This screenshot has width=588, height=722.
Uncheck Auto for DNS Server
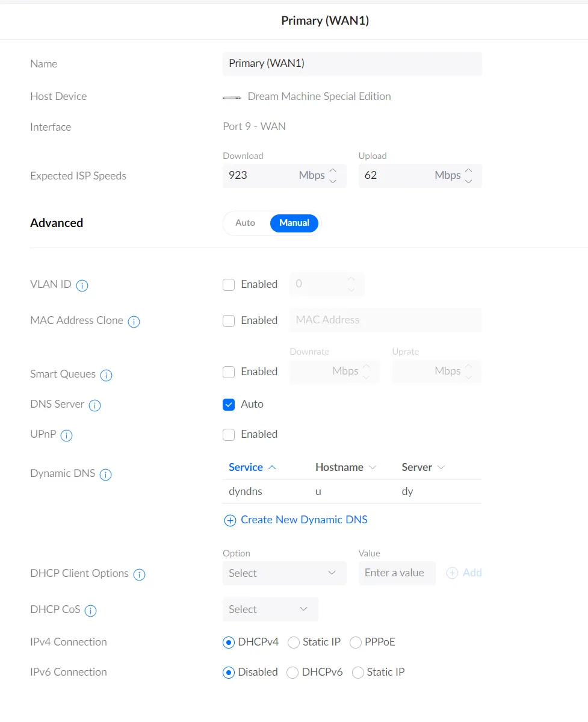point(229,404)
